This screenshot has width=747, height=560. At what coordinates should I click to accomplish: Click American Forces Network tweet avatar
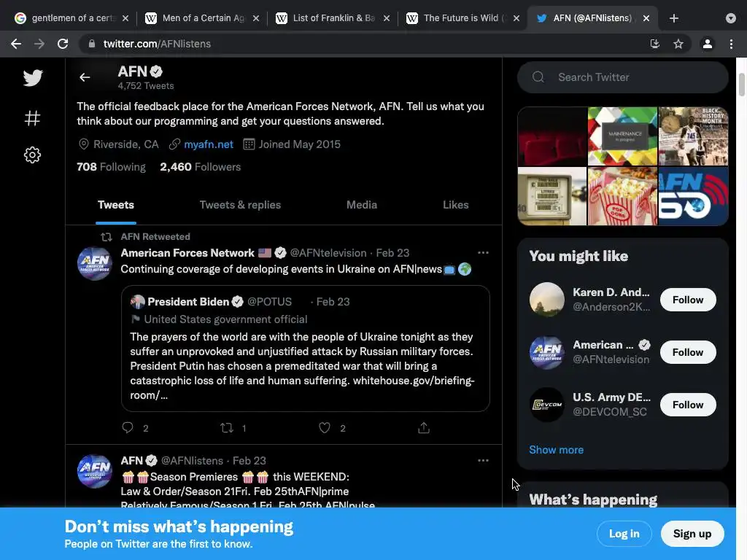95,263
